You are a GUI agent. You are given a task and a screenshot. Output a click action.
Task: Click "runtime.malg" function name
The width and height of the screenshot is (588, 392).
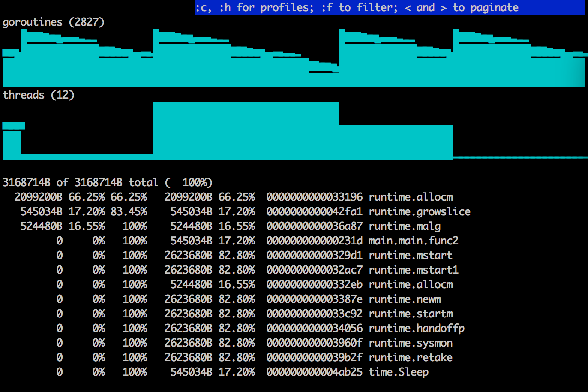click(405, 226)
